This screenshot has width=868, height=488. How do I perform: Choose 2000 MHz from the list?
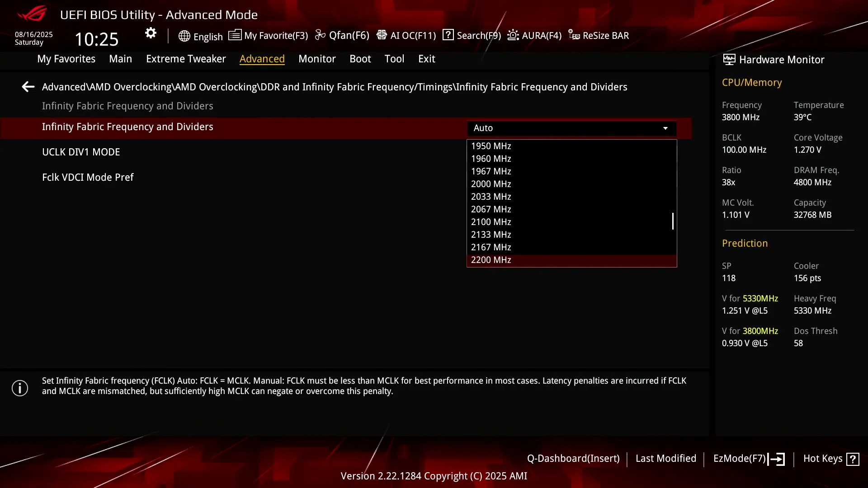(571, 184)
